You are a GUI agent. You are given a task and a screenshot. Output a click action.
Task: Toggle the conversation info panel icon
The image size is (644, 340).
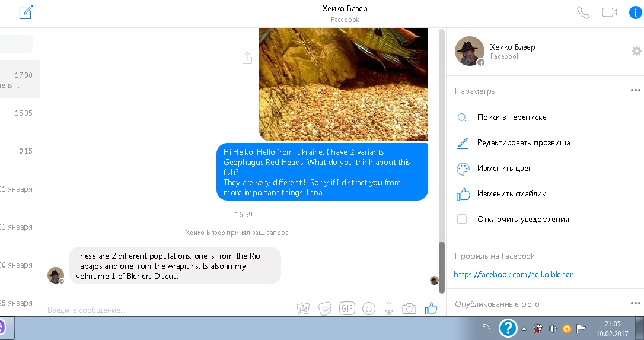pyautogui.click(x=634, y=12)
